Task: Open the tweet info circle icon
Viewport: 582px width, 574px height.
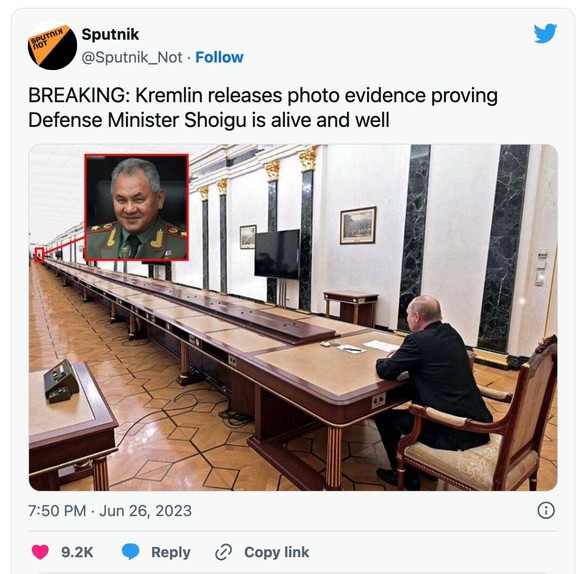Action: (x=546, y=510)
